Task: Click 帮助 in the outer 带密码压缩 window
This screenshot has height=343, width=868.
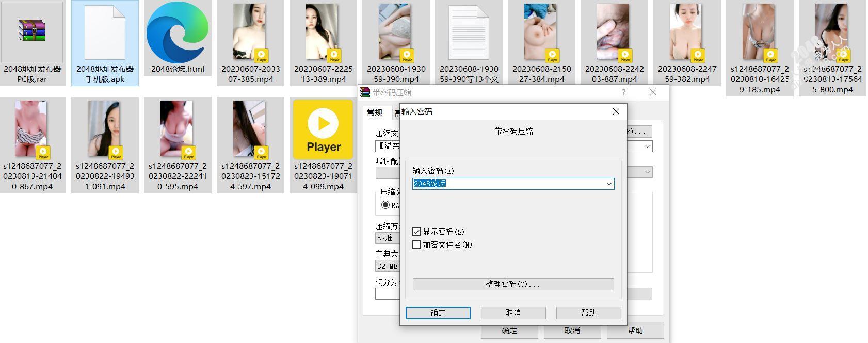Action: click(635, 331)
